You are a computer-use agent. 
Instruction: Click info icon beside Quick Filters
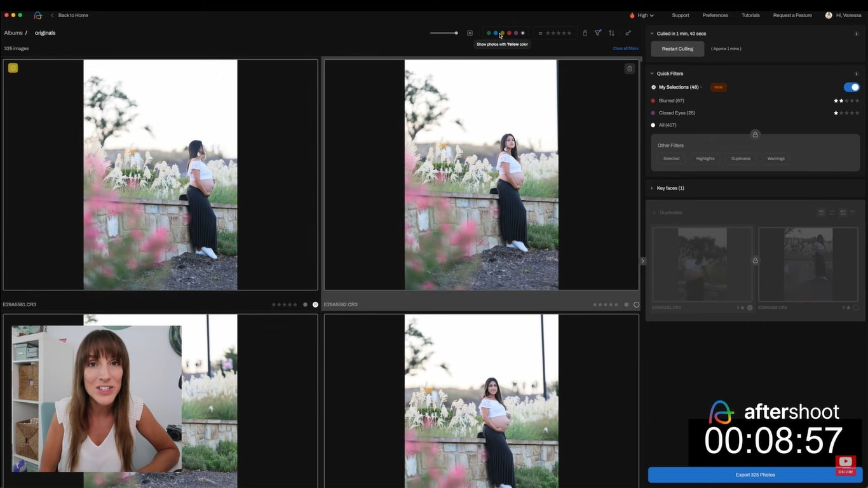(856, 74)
